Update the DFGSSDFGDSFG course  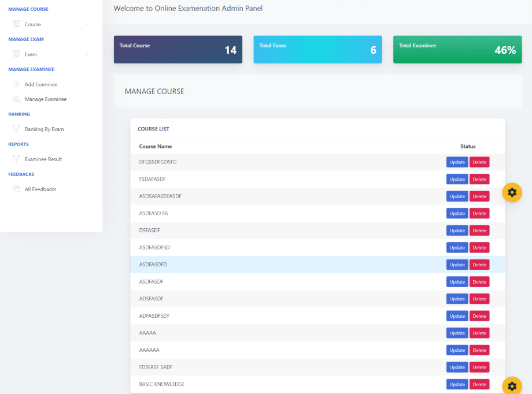pos(457,162)
